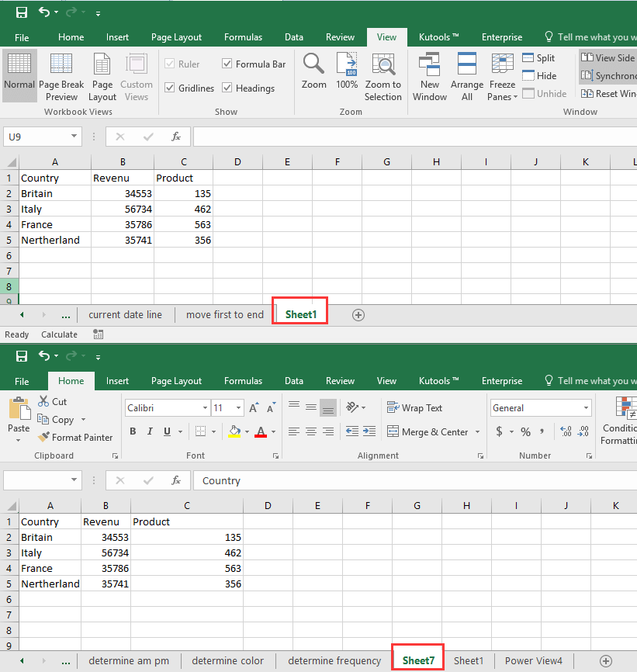
Task: Disable the Headings checkbox
Action: (x=227, y=88)
